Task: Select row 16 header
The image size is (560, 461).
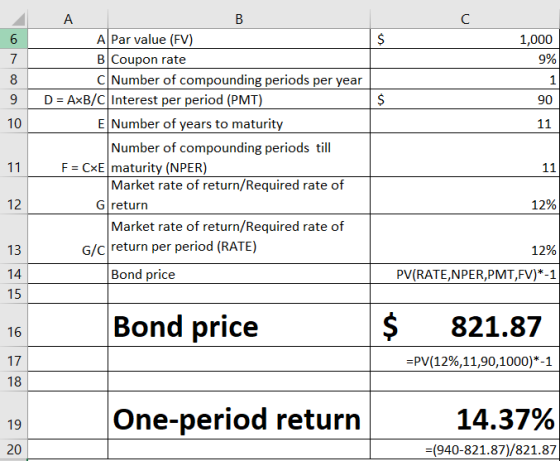Action: [14, 325]
